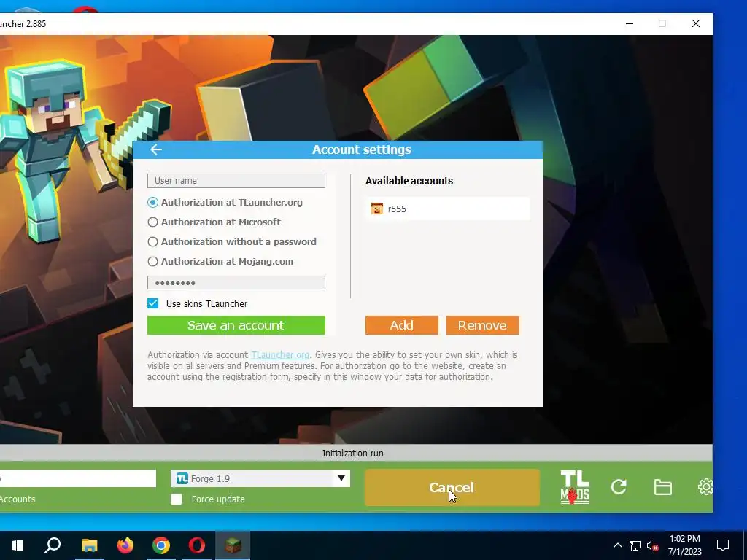
Task: Open the game folder icon
Action: (x=662, y=487)
